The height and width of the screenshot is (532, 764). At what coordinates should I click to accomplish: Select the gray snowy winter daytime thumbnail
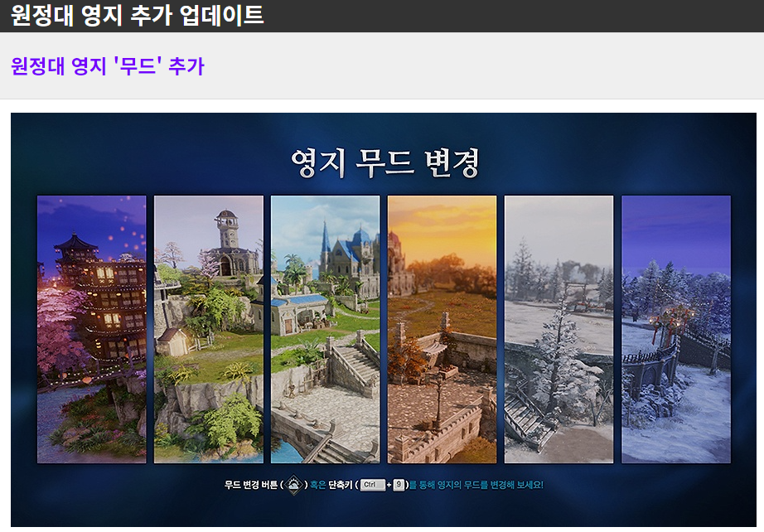tap(558, 329)
